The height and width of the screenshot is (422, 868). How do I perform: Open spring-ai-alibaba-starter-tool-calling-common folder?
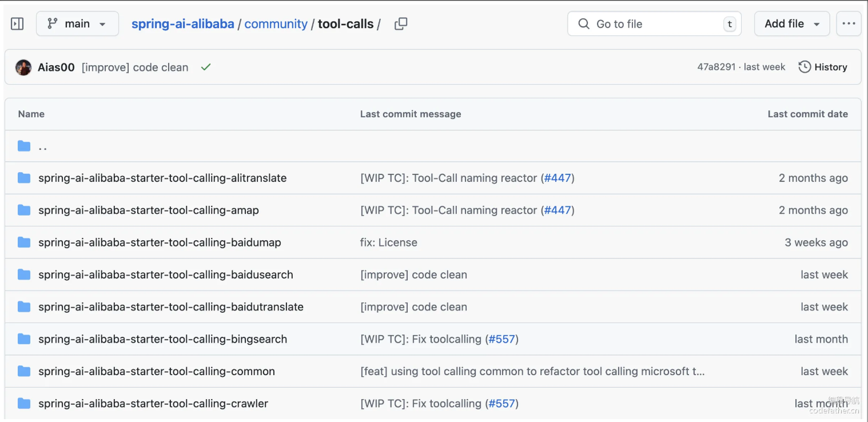click(x=157, y=372)
